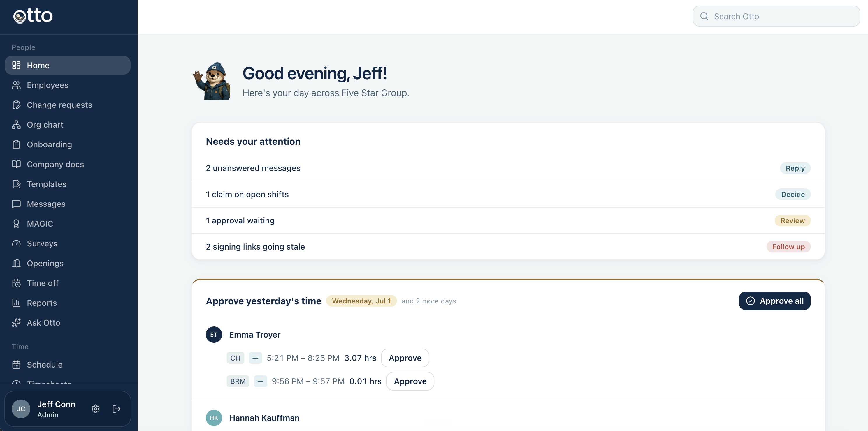The width and height of the screenshot is (868, 431).
Task: Click the Surveys gauge icon
Action: pos(16,243)
